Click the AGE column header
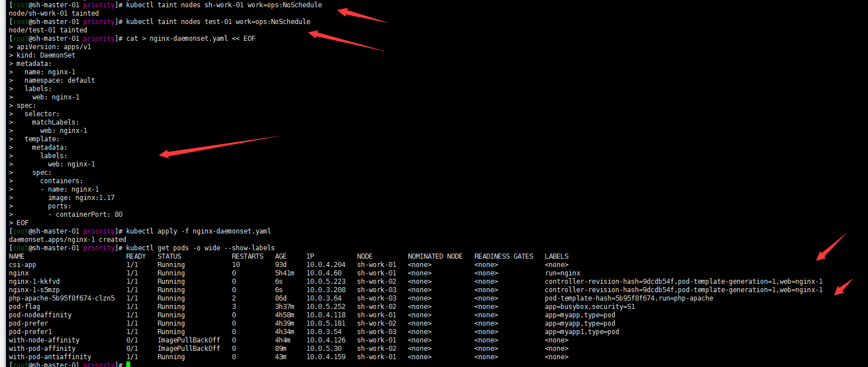The width and height of the screenshot is (868, 367). [x=281, y=256]
